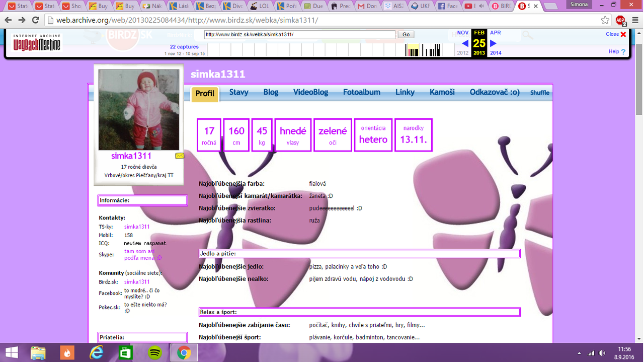Click the capture timeline sparkline
This screenshot has width=644, height=362.
click(x=331, y=49)
